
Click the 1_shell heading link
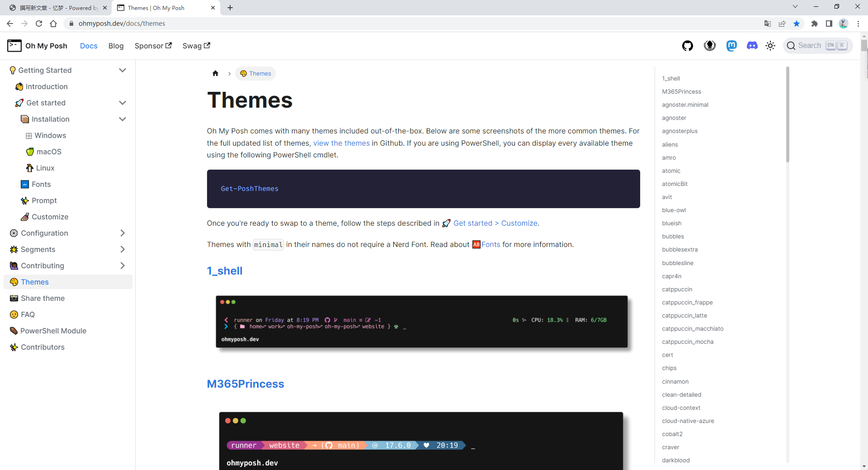tap(225, 271)
